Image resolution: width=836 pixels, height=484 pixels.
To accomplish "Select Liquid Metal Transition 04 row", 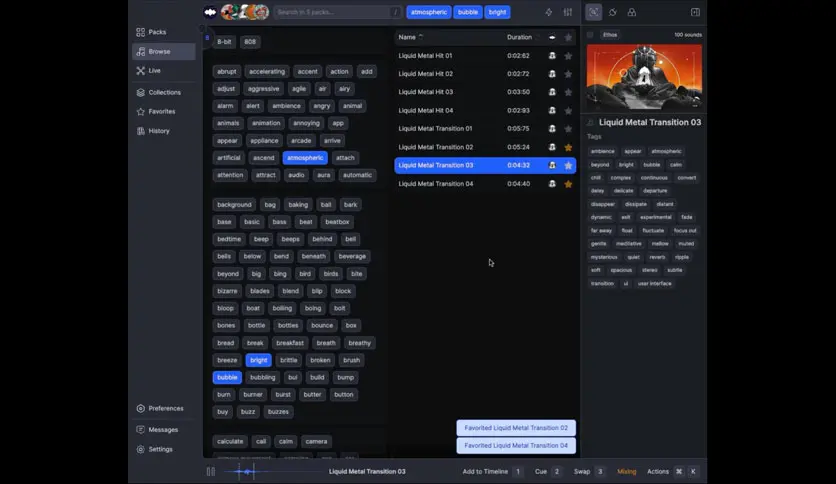I will point(485,184).
